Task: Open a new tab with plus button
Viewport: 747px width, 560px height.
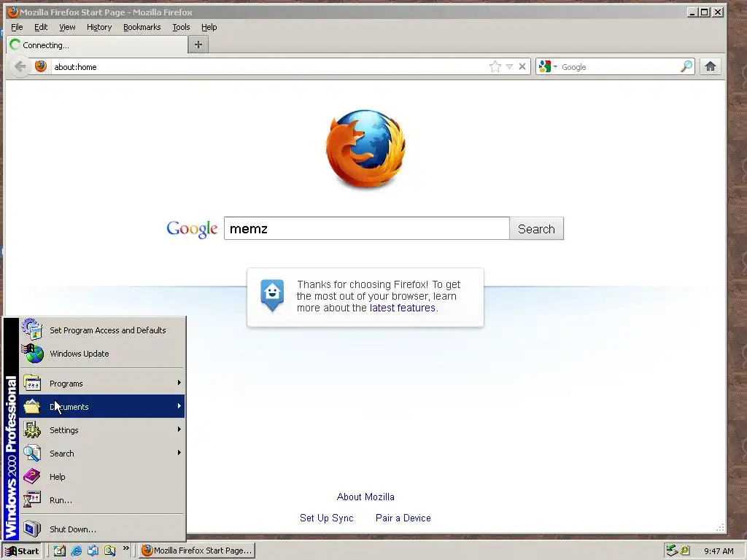Action: click(198, 44)
